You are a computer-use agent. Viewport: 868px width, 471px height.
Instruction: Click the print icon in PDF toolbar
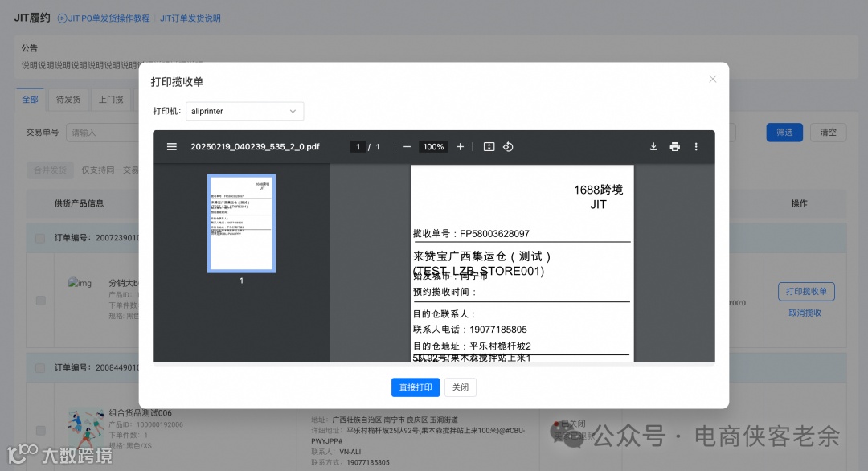675,146
